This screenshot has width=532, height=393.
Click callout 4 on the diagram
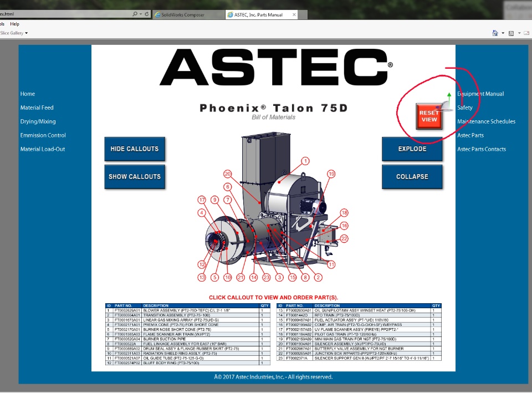click(x=202, y=213)
